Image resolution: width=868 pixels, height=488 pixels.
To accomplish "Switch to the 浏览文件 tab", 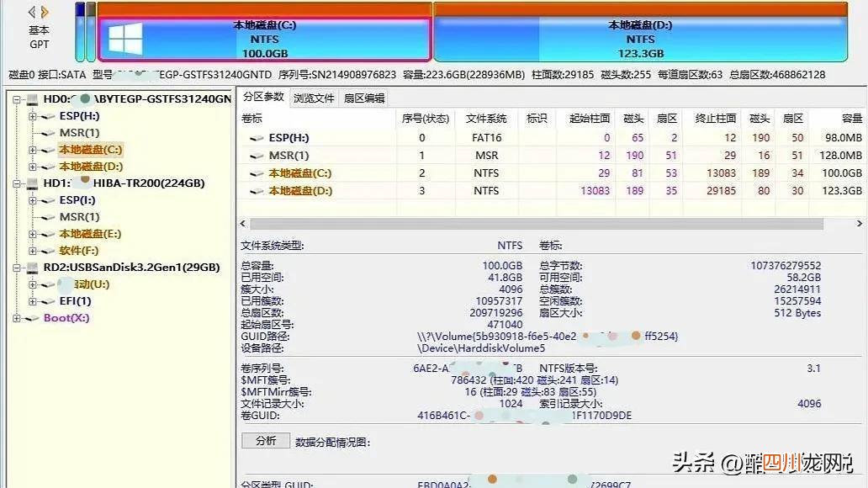I will (x=314, y=98).
